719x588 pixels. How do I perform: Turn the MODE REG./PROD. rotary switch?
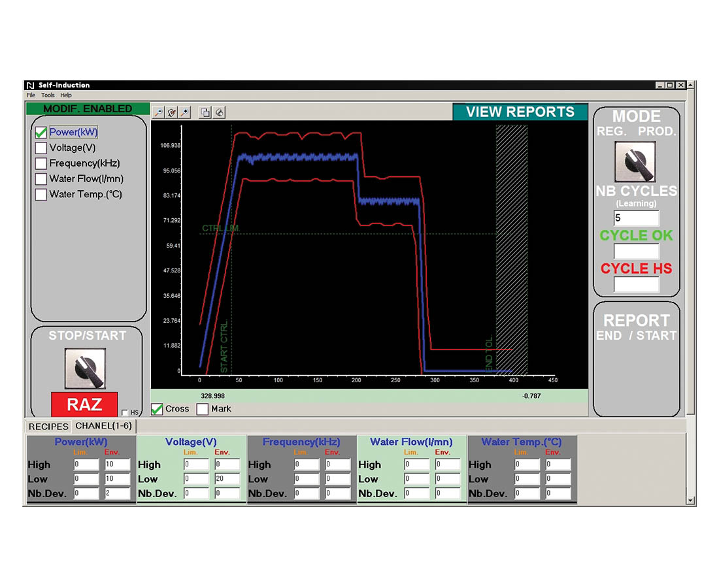tap(635, 161)
